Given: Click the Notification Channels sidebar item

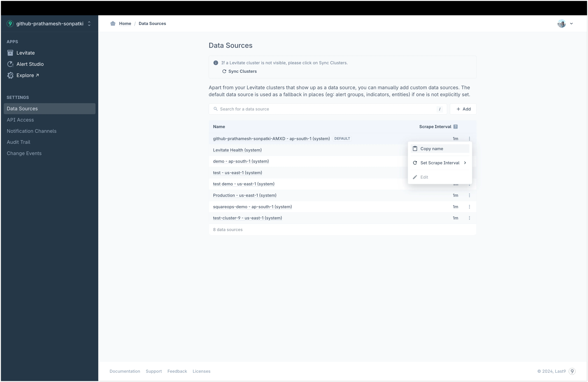Looking at the screenshot, I should click(x=31, y=130).
